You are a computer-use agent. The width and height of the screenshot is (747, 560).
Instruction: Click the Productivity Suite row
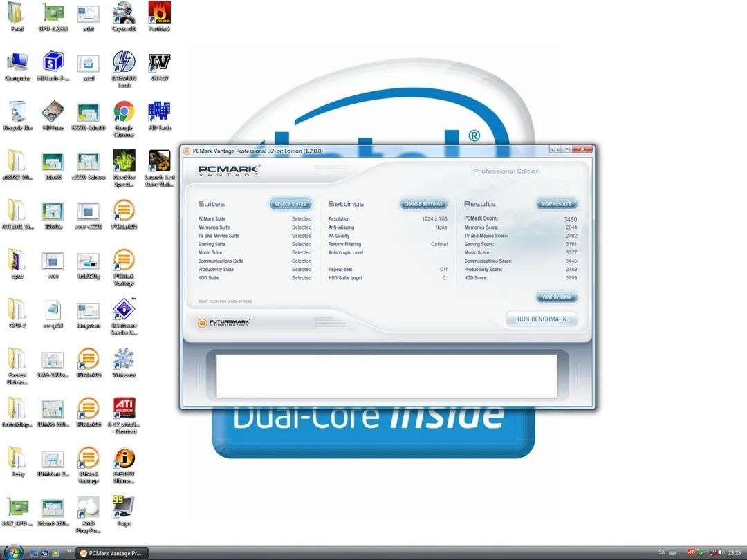pos(255,270)
